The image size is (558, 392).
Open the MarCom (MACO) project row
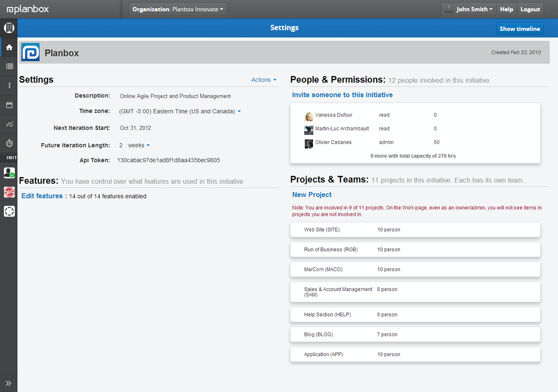click(x=415, y=269)
